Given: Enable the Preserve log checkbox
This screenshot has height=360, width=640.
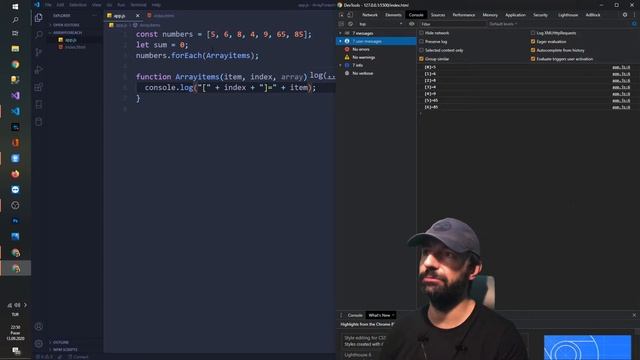Looking at the screenshot, I should pos(422,42).
